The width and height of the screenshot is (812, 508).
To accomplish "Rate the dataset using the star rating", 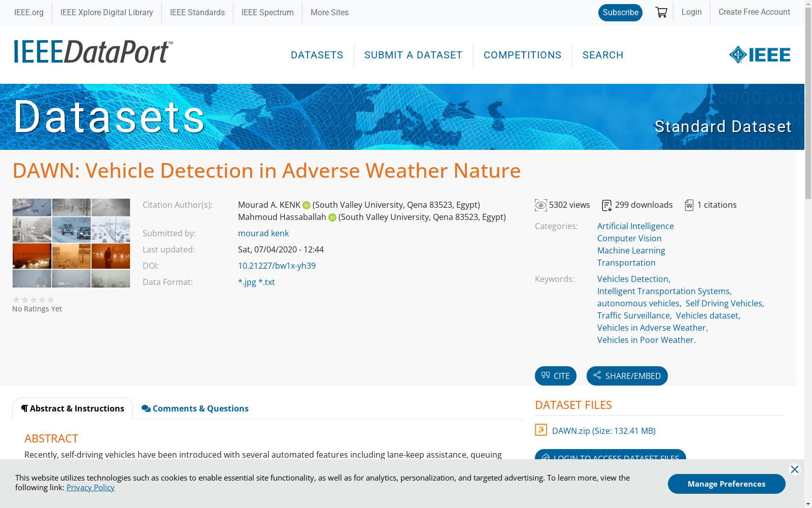I will [33, 300].
